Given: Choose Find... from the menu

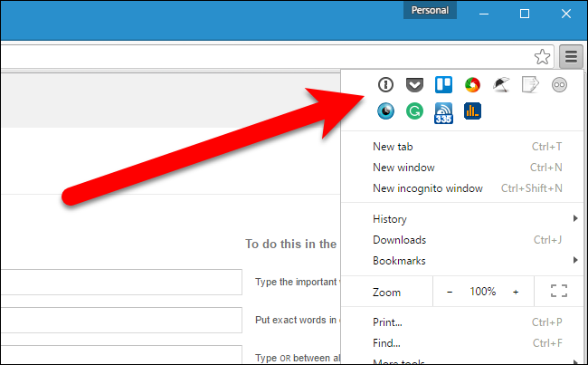Looking at the screenshot, I should (462, 343).
